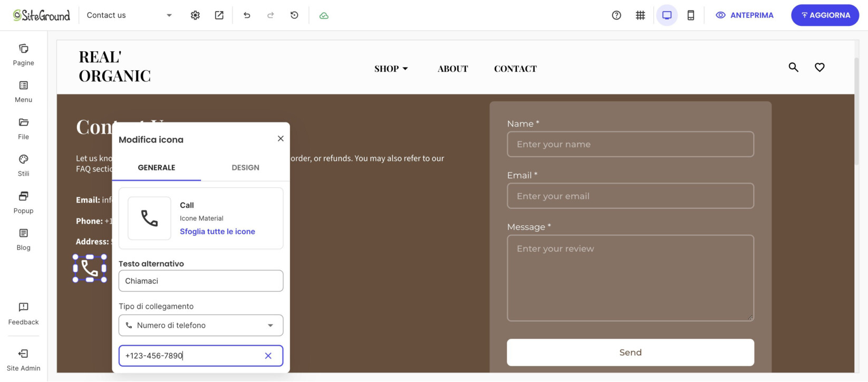Open ABOUT in site navigation
Screen dimensions: 868x382
pos(452,69)
